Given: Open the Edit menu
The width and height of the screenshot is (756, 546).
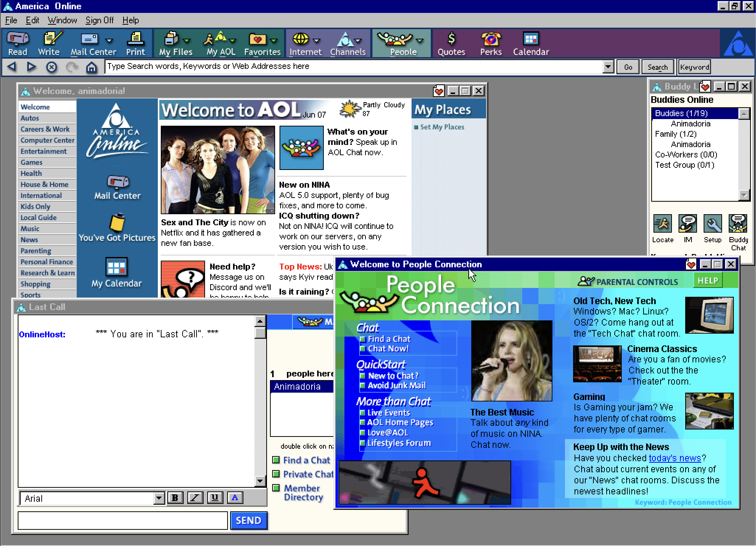Looking at the screenshot, I should coord(32,20).
